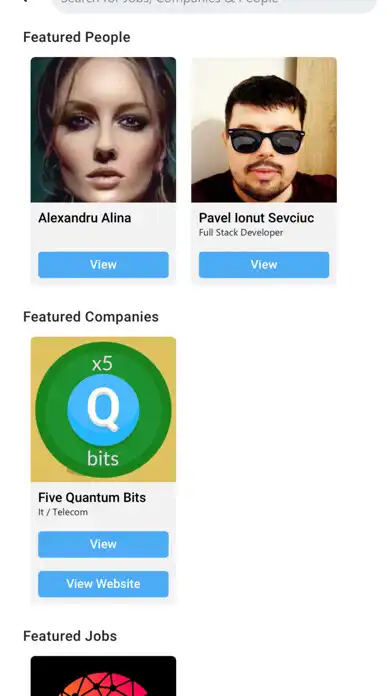Open Pavel Ionut Sevciuc's profile photo
Image resolution: width=392 pixels, height=696 pixels.
pyautogui.click(x=264, y=130)
